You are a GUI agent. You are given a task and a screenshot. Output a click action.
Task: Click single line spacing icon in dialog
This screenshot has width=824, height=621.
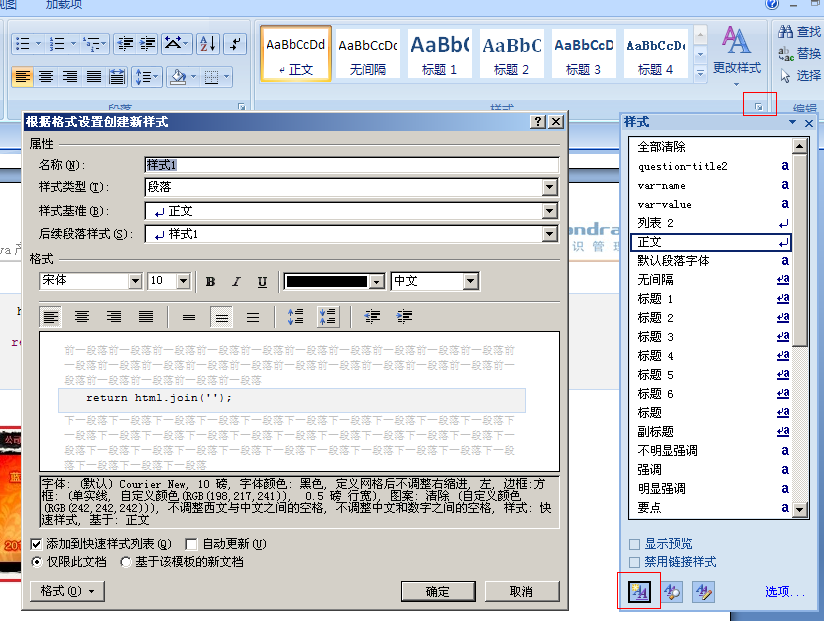click(x=189, y=317)
